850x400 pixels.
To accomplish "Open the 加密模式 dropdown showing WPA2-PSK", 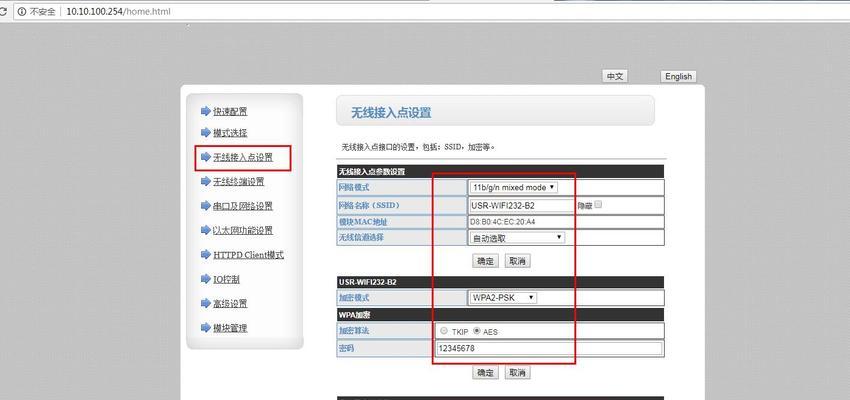I will click(x=503, y=298).
